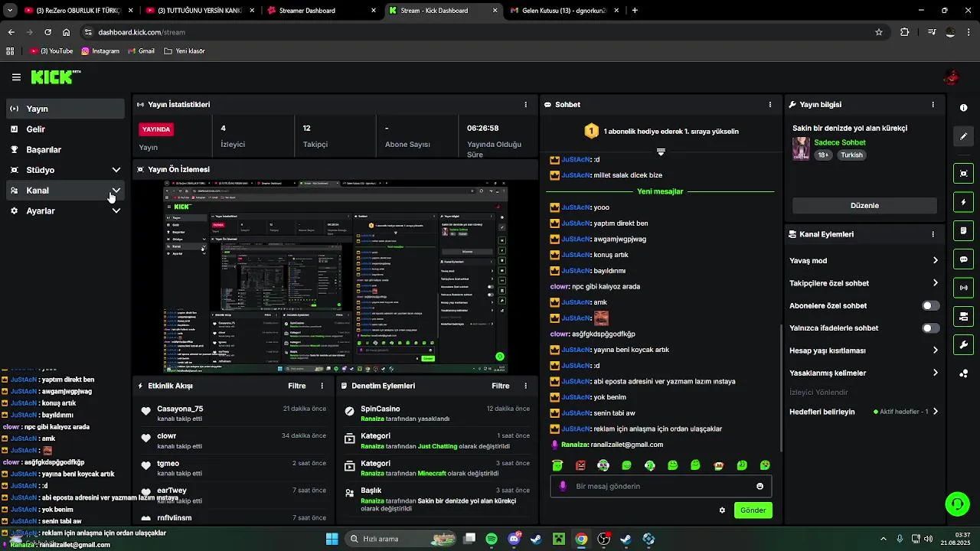The width and height of the screenshot is (980, 551).
Task: Click the pencil edit icon in right sidebar
Action: click(963, 136)
